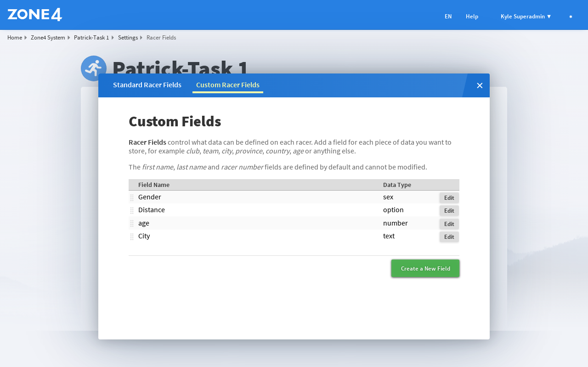The width and height of the screenshot is (588, 367).
Task: Grab the drag handle for Gender
Action: (x=132, y=198)
